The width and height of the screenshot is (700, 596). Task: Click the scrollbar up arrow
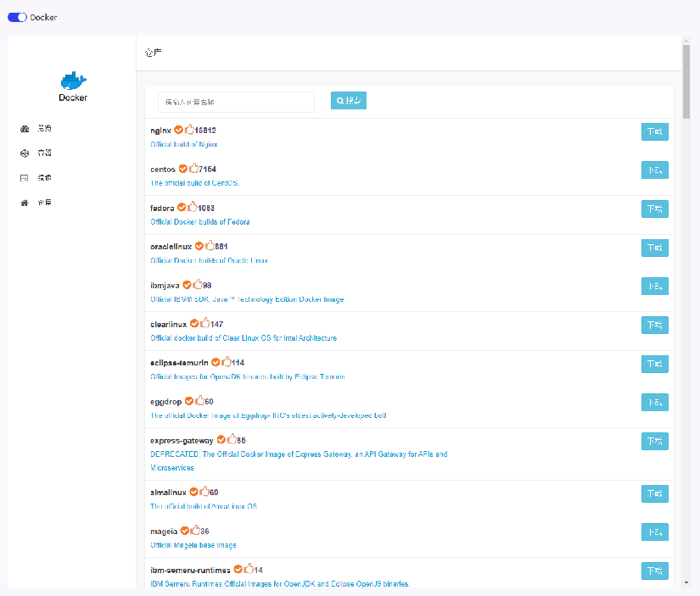(x=686, y=41)
